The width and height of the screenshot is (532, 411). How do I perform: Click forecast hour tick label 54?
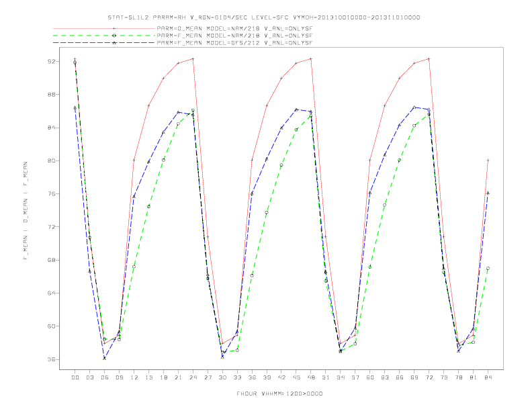341,377
